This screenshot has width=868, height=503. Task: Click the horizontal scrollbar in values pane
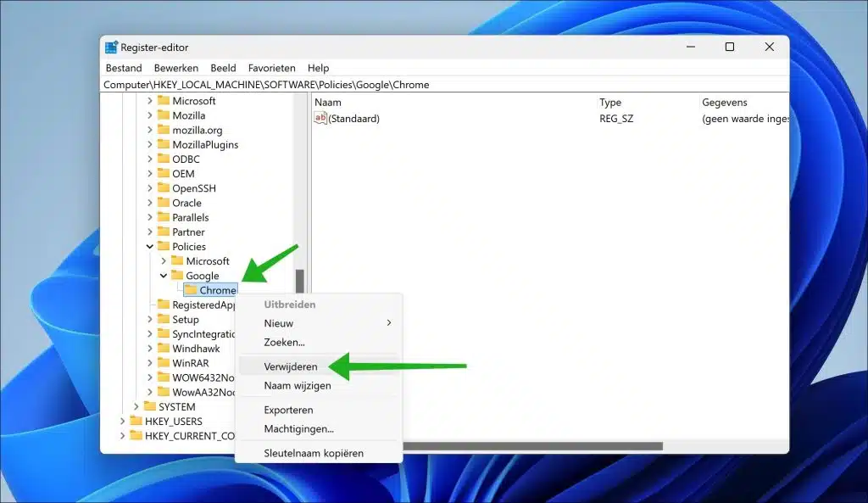532,446
